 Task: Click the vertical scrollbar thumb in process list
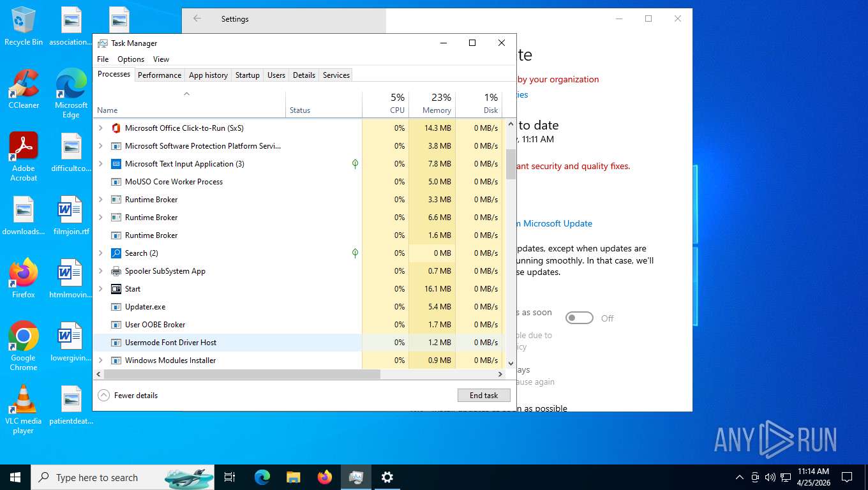pos(511,164)
